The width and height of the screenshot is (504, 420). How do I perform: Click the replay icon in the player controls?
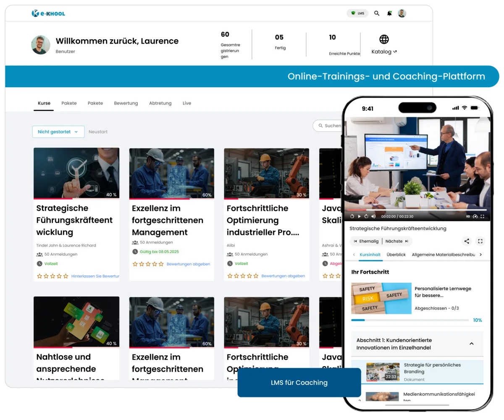(x=352, y=217)
